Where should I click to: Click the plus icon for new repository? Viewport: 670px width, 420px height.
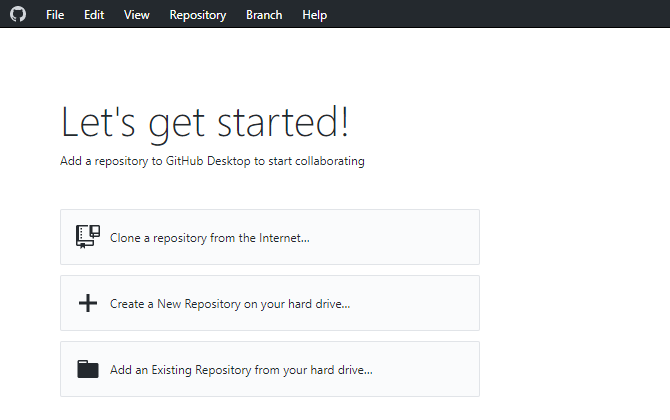[88, 303]
